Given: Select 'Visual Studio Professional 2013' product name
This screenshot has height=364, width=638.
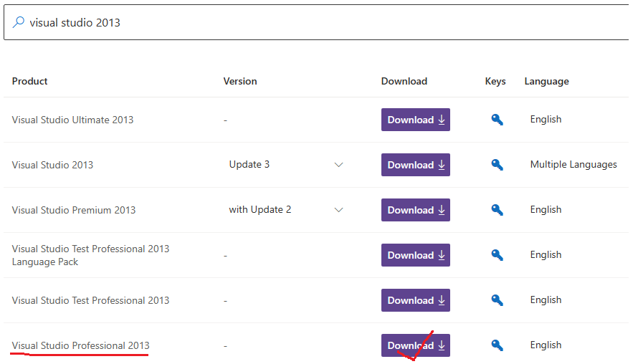Looking at the screenshot, I should pos(80,345).
